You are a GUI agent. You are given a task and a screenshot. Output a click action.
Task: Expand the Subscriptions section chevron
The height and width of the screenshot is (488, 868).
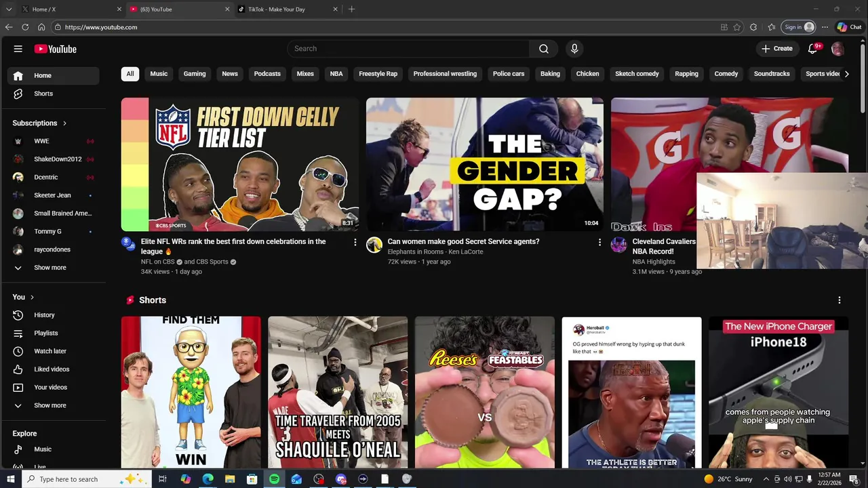[x=64, y=123]
